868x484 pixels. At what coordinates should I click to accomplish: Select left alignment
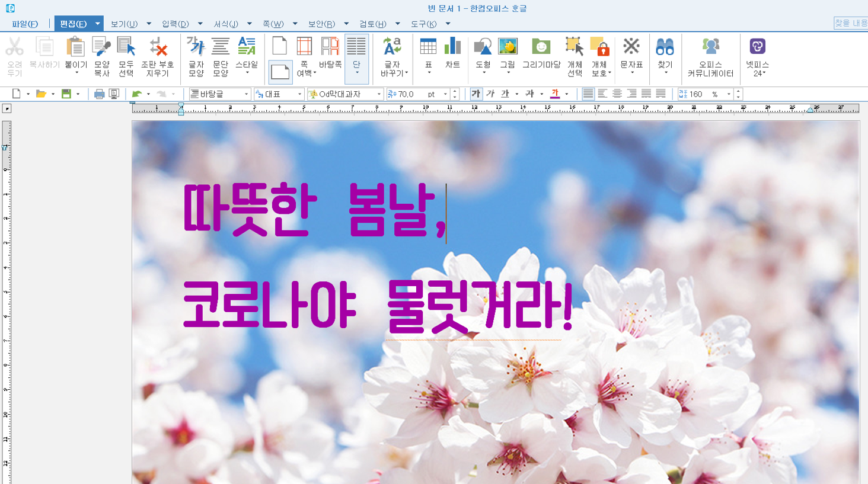pyautogui.click(x=602, y=94)
